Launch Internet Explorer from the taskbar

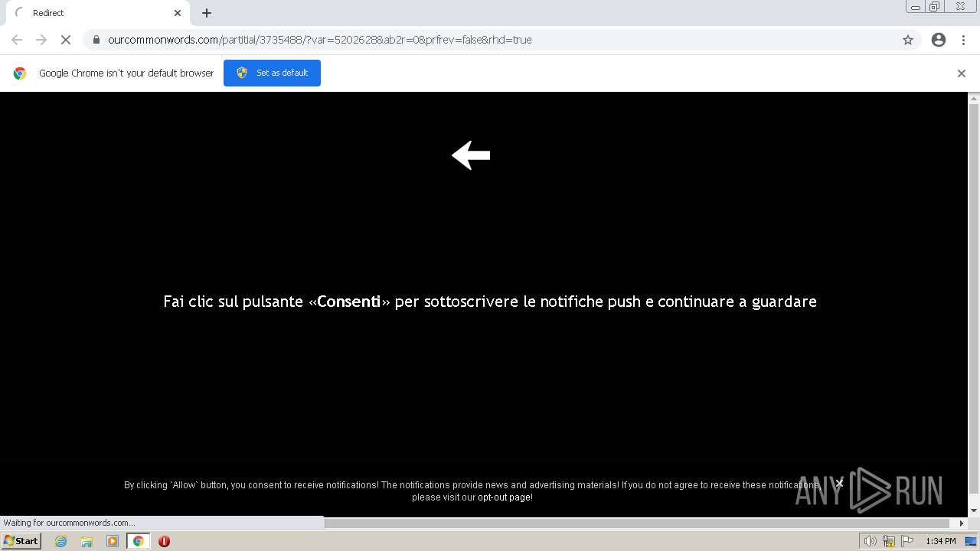(60, 541)
